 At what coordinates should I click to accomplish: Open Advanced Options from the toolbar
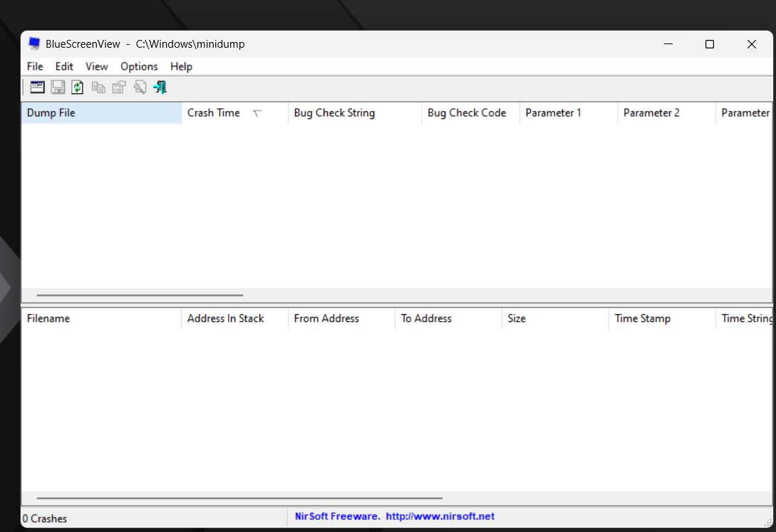[37, 88]
